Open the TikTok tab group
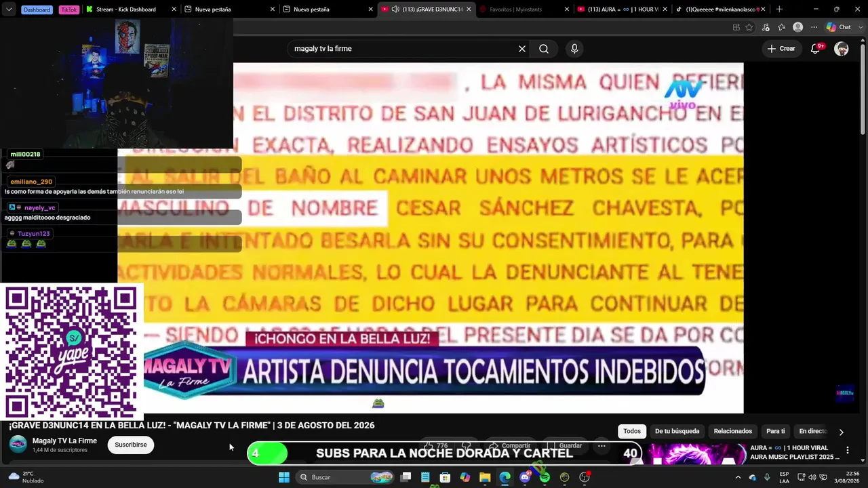The width and height of the screenshot is (868, 488). click(x=68, y=9)
